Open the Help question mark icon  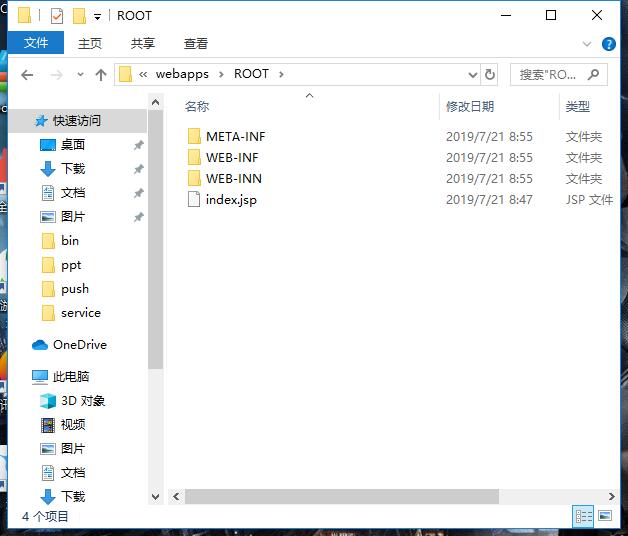(x=608, y=44)
